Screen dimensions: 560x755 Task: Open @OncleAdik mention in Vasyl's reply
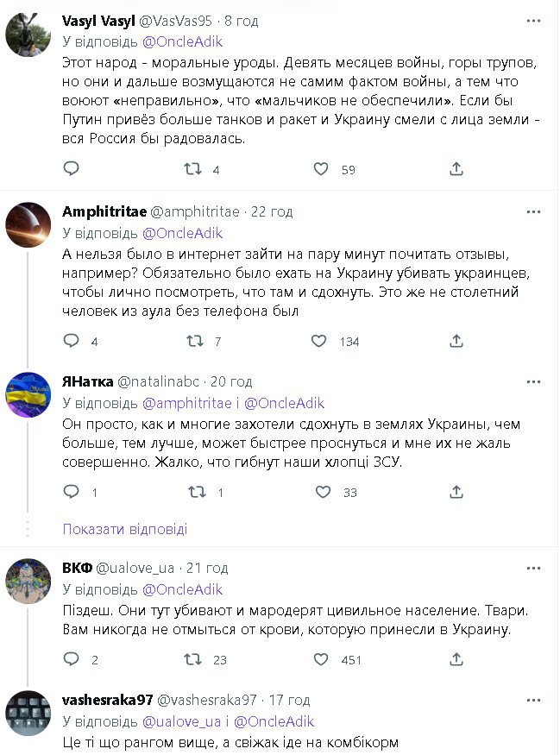pos(182,41)
